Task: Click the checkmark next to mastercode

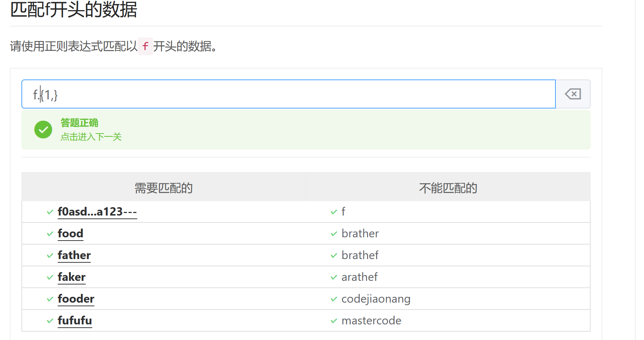Action: coord(334,321)
